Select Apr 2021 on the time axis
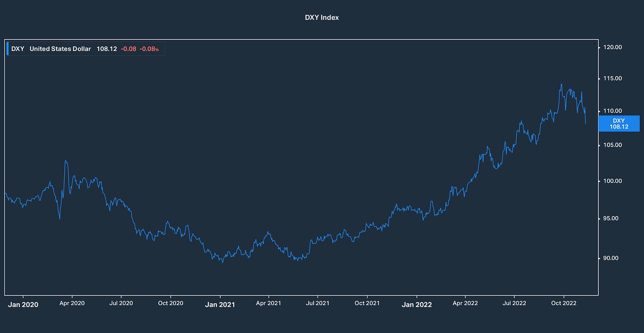Viewport: 644px width, 333px height. click(268, 303)
